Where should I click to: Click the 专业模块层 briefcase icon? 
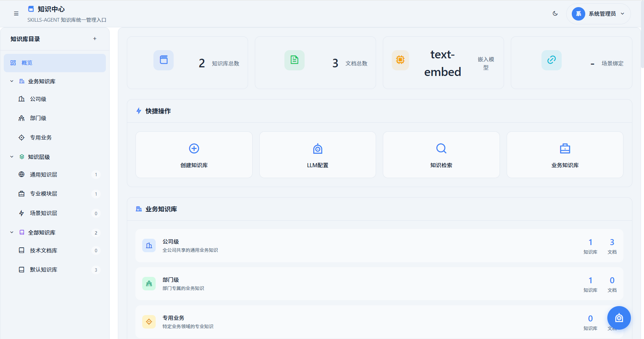coord(21,194)
